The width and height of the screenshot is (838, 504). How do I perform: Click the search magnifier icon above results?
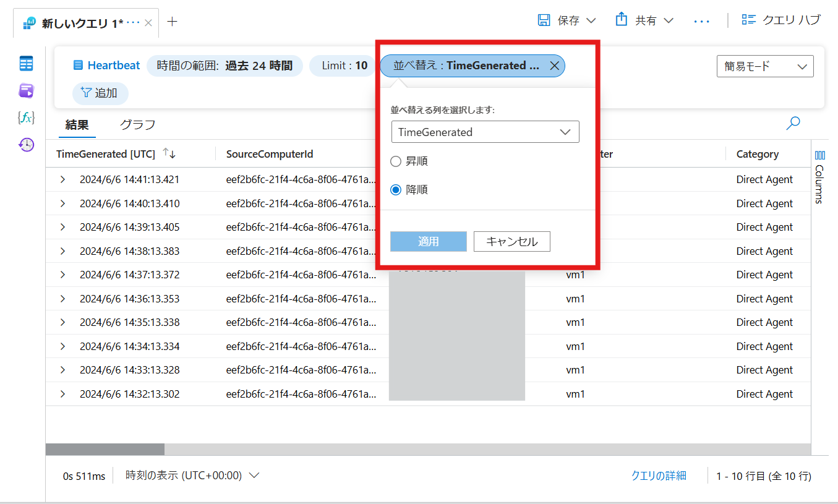793,123
